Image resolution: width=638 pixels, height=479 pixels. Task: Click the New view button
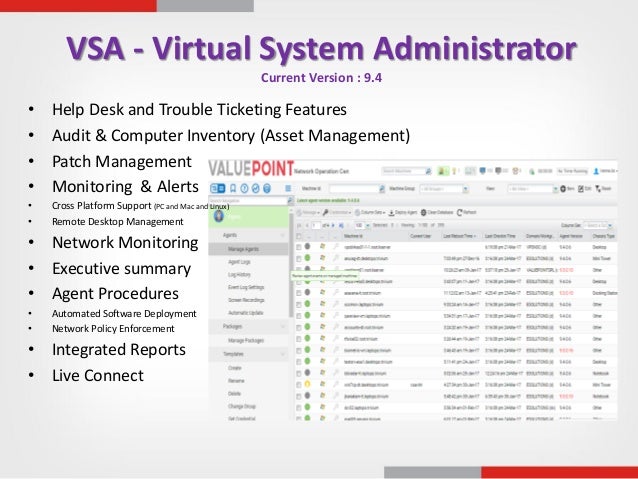[567, 189]
